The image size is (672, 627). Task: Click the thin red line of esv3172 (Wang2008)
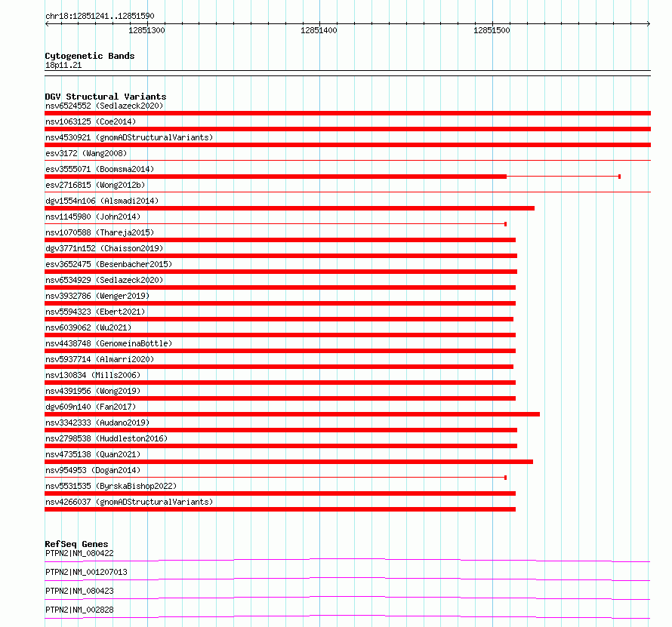[x=347, y=160]
